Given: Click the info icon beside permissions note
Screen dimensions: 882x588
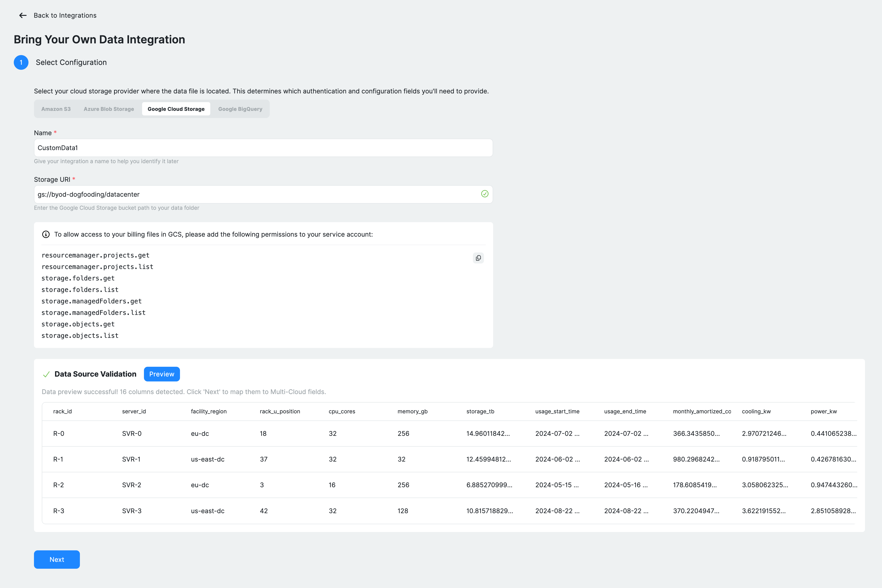Looking at the screenshot, I should click(x=46, y=234).
